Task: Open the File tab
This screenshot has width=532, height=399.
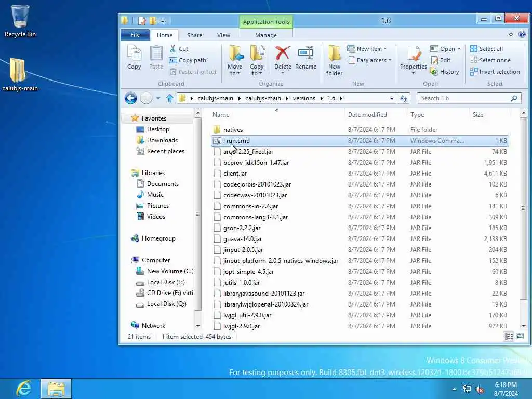Action: tap(135, 35)
